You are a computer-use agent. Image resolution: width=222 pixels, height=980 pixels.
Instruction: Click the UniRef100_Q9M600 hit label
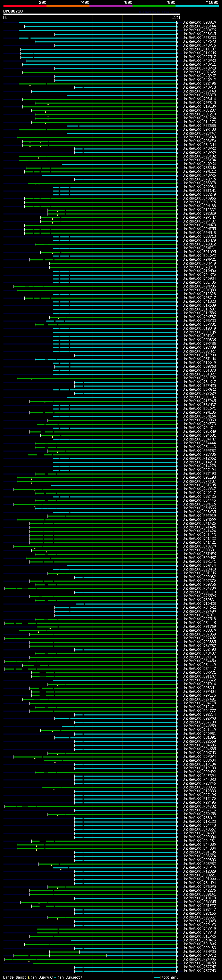tap(199, 520)
